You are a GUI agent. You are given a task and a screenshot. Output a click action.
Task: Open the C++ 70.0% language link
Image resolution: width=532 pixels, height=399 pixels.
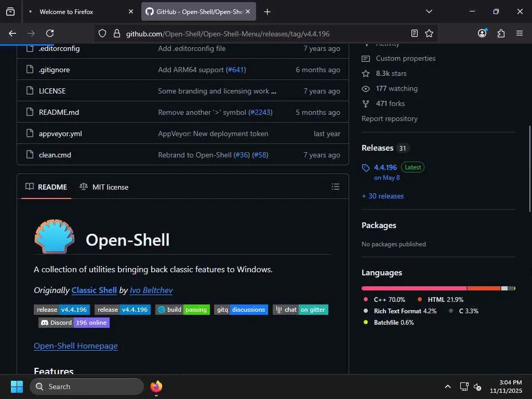click(389, 300)
